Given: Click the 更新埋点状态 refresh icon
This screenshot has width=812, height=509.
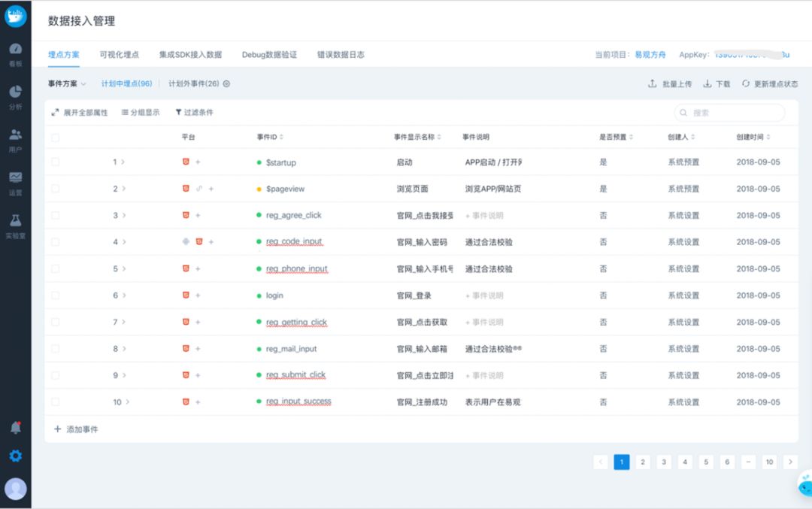Looking at the screenshot, I should coord(747,84).
